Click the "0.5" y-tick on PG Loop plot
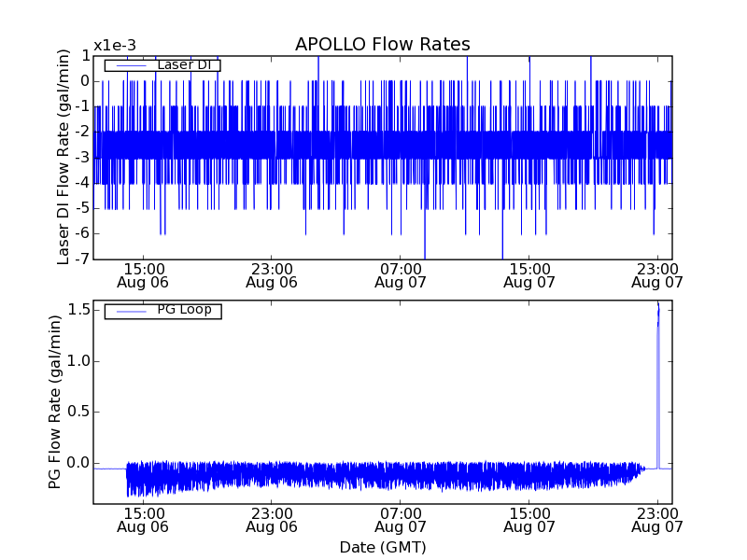This screenshot has height=560, width=747. 78,412
